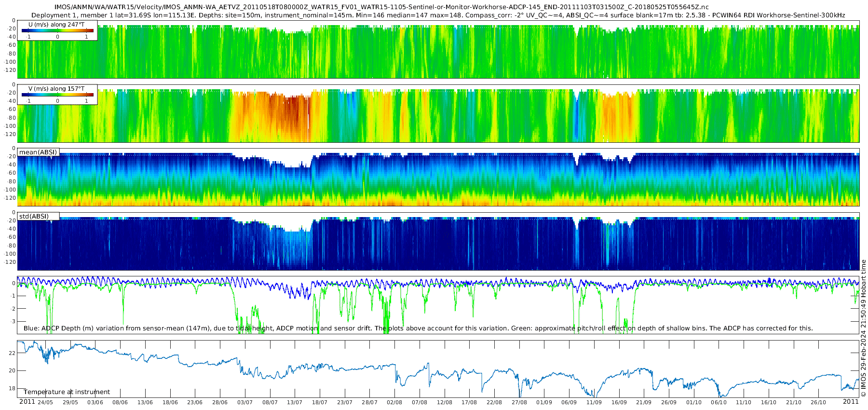Click the 29/05 date tick label
The width and height of the screenshot is (868, 410).
coord(70,402)
